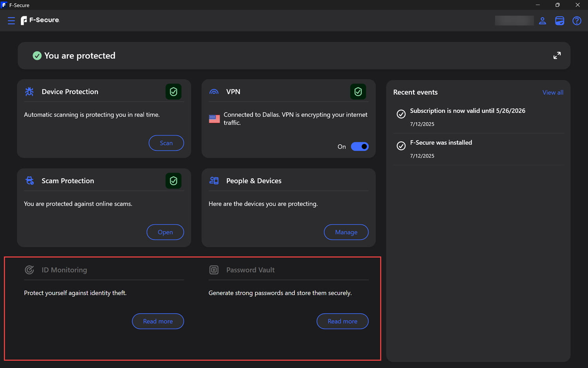588x368 pixels.
Task: Read more about Password Vault
Action: coord(343,321)
